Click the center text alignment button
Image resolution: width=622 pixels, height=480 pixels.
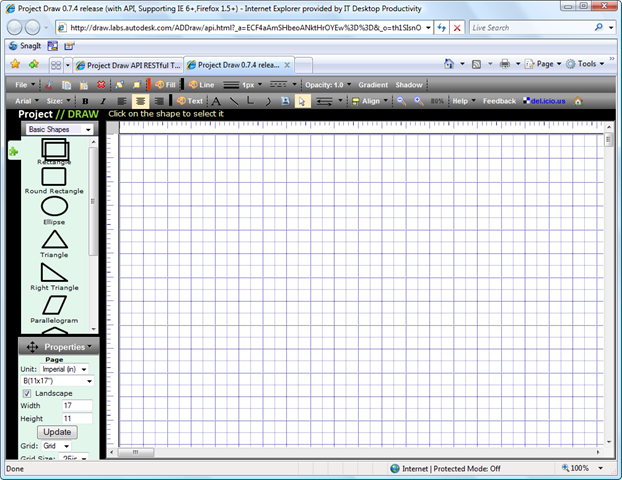pyautogui.click(x=140, y=101)
